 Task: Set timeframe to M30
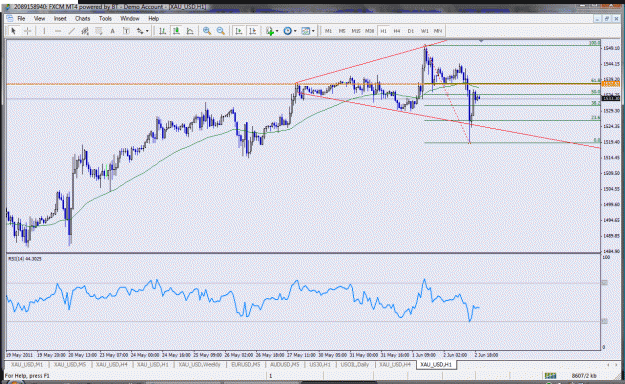[369, 31]
